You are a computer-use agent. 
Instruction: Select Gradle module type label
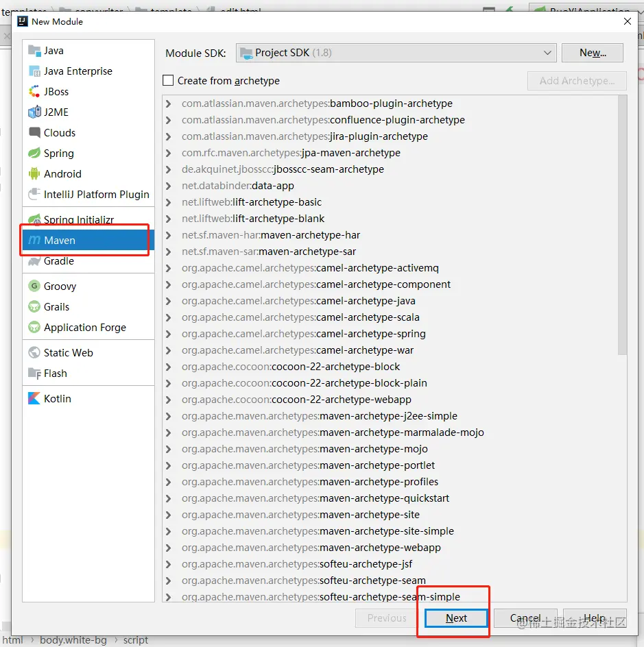point(59,260)
